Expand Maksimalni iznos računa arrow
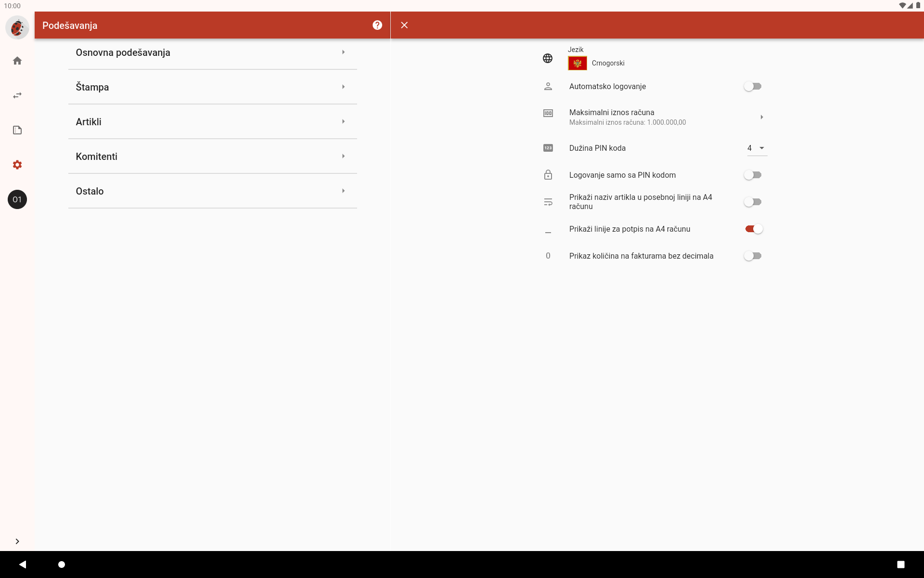The width and height of the screenshot is (924, 578). [x=762, y=117]
